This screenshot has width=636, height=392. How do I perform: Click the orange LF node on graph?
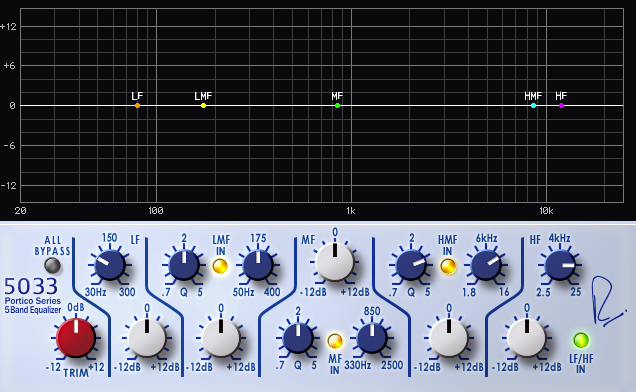[138, 106]
